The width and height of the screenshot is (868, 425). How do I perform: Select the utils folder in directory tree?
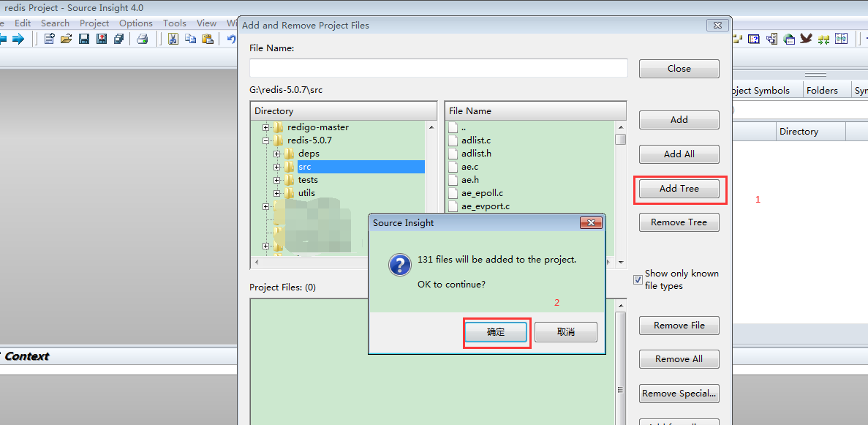coord(306,193)
